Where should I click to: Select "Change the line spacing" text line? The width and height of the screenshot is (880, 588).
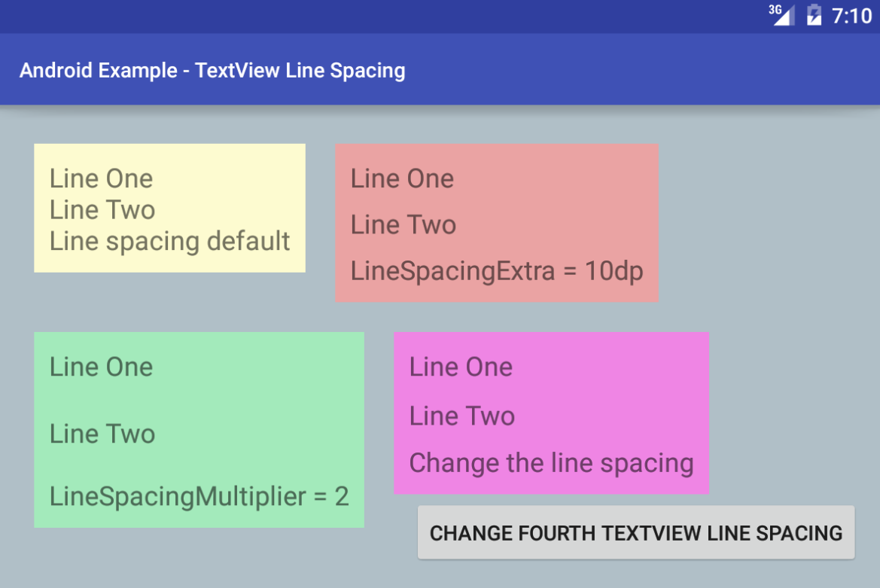click(x=551, y=464)
